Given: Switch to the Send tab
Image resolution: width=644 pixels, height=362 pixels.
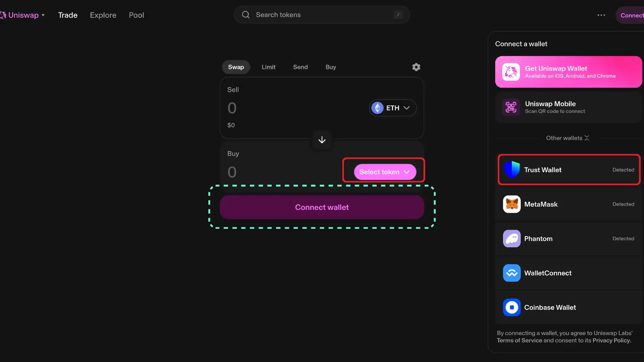Looking at the screenshot, I should point(301,67).
